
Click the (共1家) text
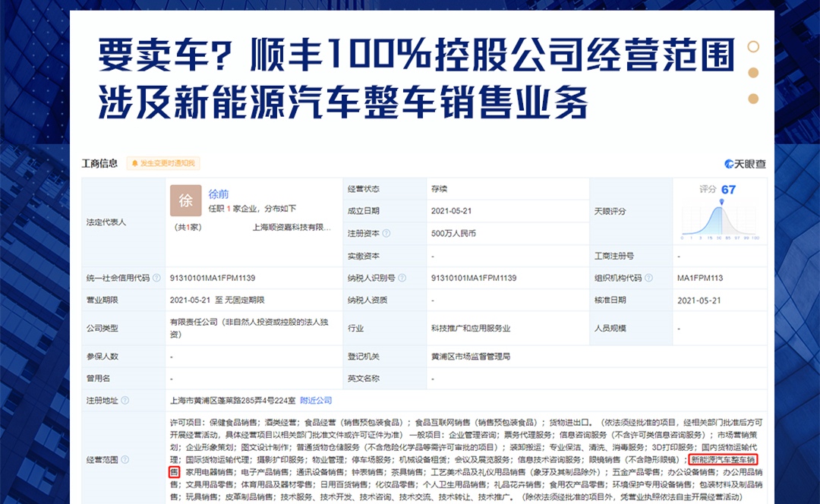(x=188, y=228)
